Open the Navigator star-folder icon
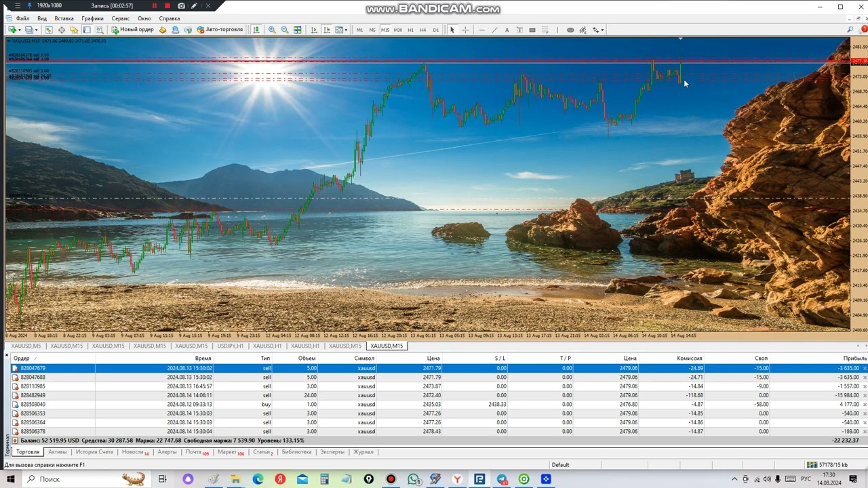 pyautogui.click(x=74, y=30)
